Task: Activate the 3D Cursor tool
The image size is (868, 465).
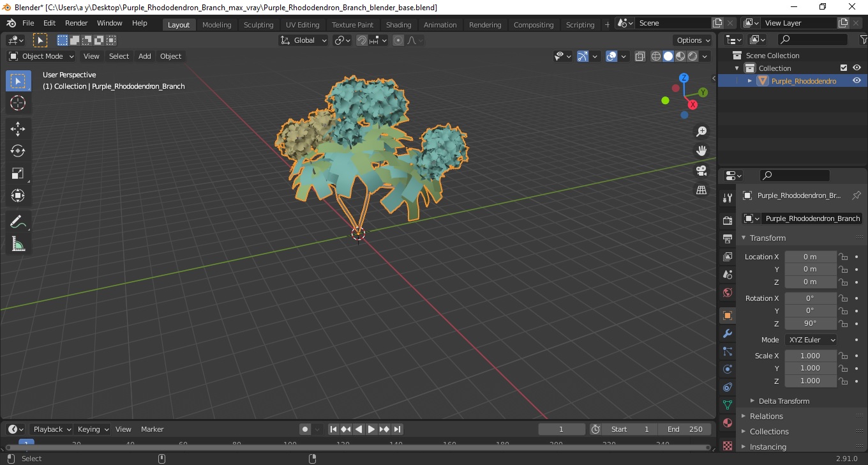Action: 18,103
